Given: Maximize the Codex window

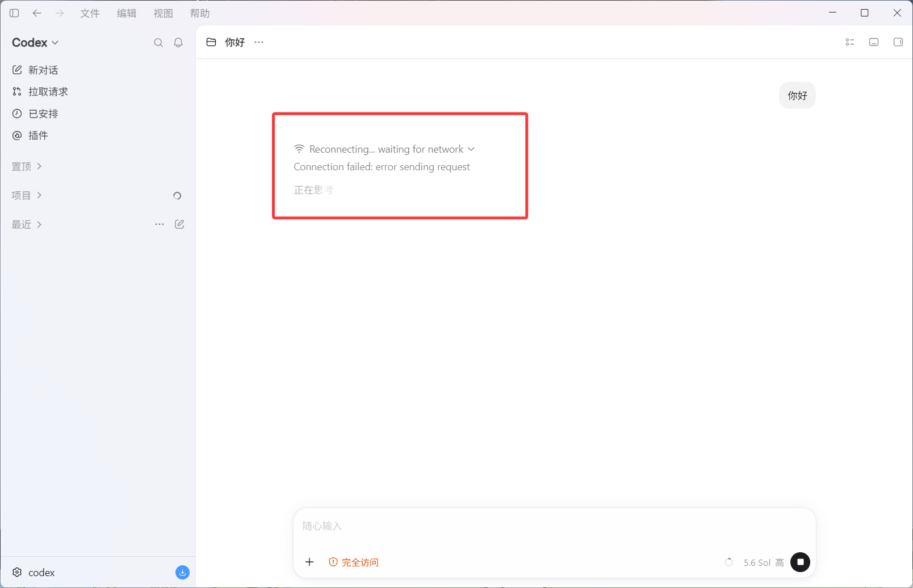Looking at the screenshot, I should pos(865,12).
